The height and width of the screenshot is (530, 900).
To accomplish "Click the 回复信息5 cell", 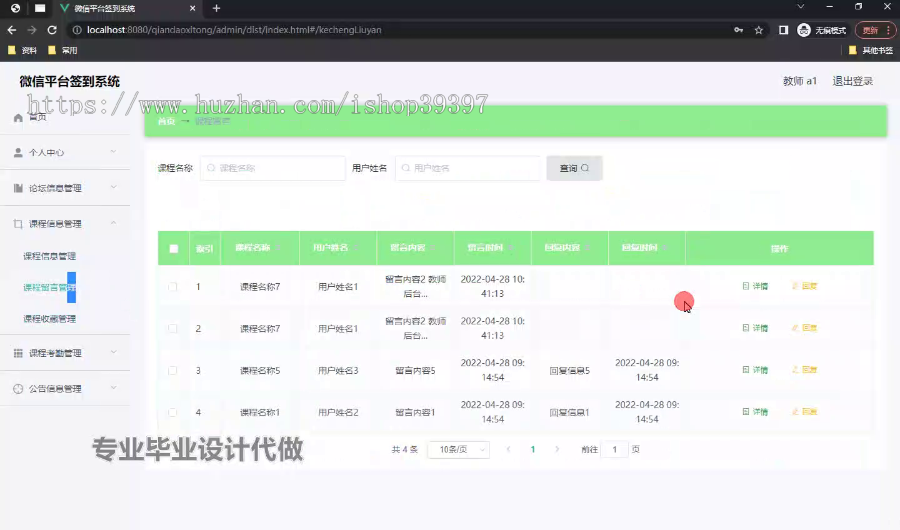I will click(570, 371).
